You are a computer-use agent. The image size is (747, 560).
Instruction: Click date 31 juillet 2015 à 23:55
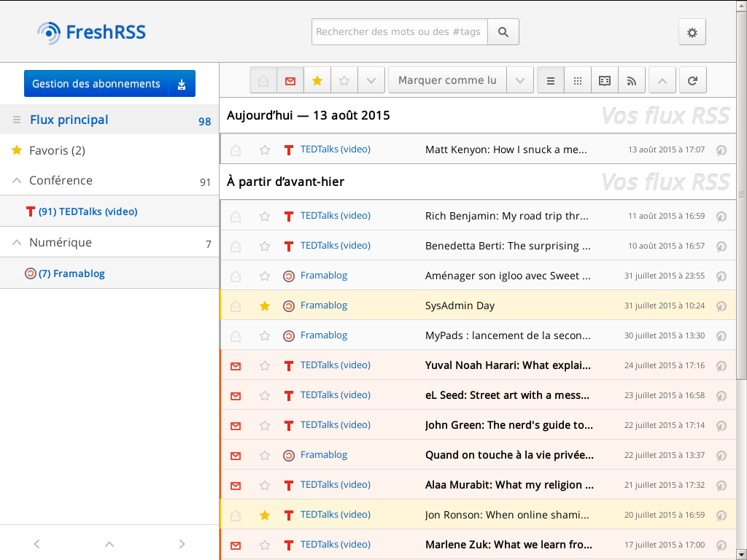click(664, 276)
